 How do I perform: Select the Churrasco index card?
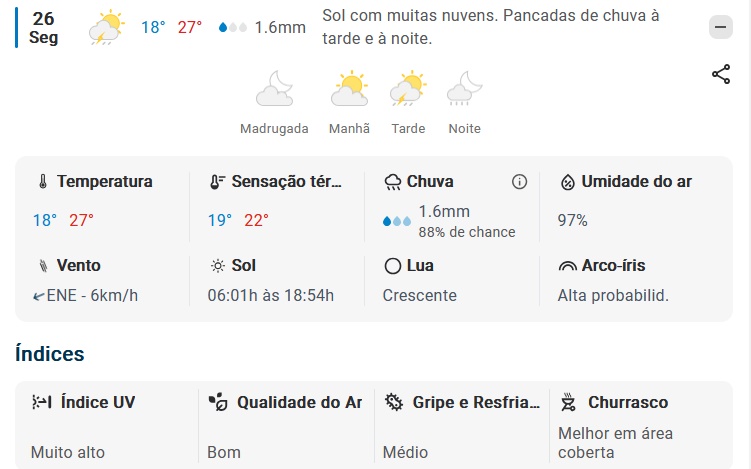coord(638,425)
